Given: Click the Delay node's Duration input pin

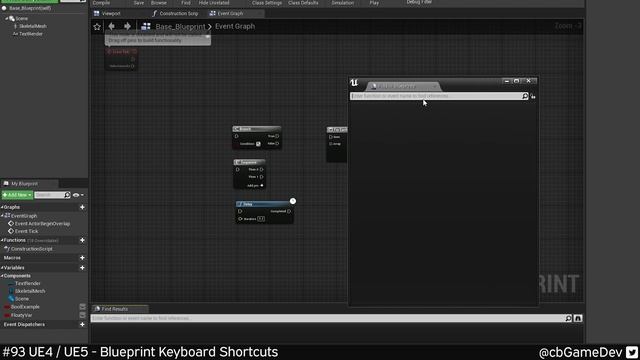Looking at the screenshot, I should [x=240, y=219].
